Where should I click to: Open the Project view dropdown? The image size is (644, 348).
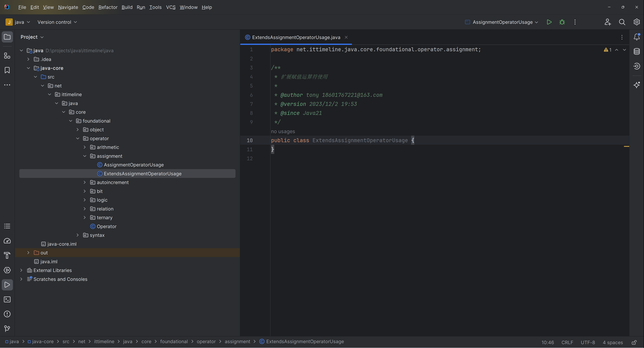32,37
